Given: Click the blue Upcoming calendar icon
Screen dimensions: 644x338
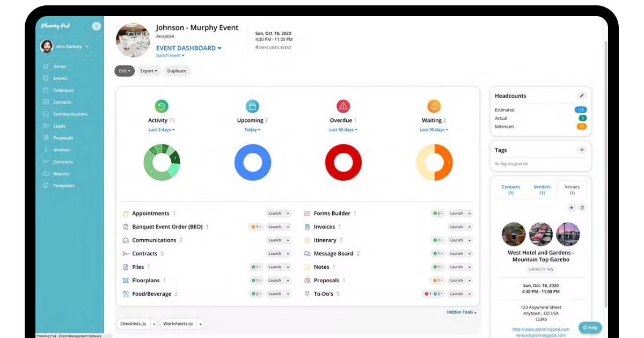Looking at the screenshot, I should (252, 106).
